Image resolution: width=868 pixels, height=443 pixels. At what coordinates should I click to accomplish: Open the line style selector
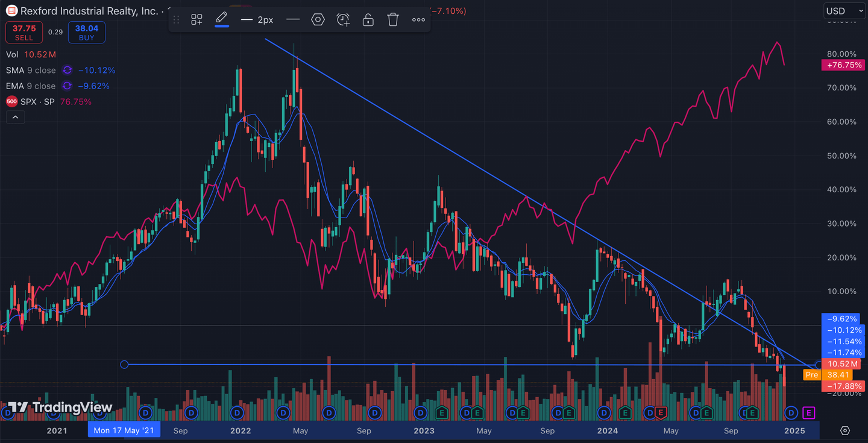click(293, 20)
